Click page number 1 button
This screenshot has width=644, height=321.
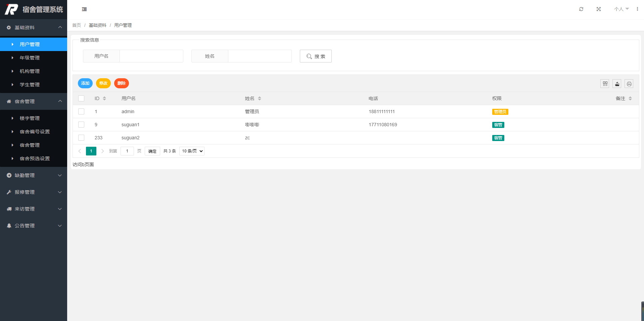click(91, 151)
